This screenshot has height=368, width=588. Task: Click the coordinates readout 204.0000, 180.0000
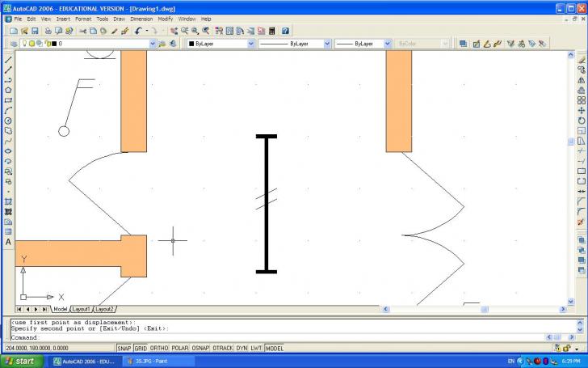[37, 348]
